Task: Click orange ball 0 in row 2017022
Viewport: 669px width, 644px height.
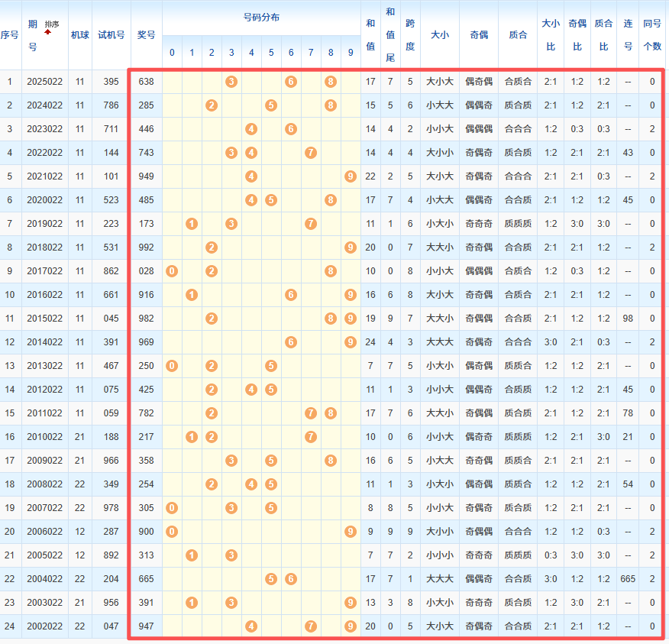Action: (x=172, y=271)
